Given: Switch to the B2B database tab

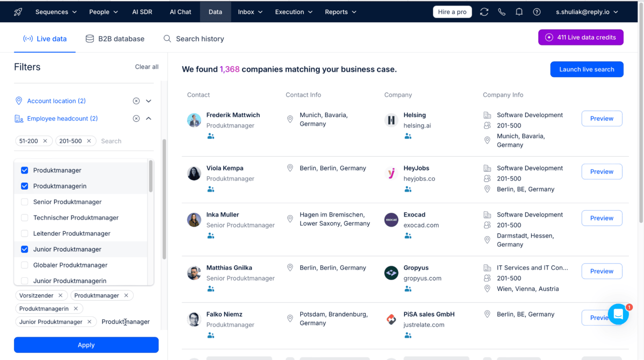Looking at the screenshot, I should 115,39.
